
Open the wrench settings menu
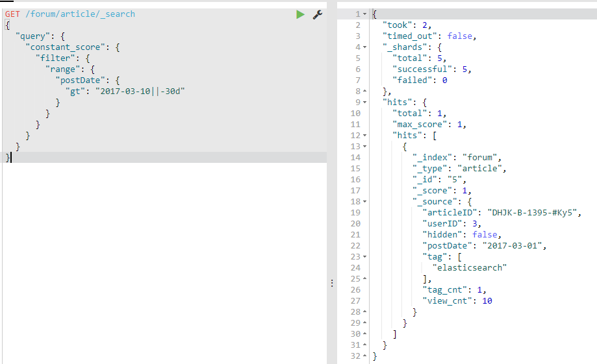point(318,14)
